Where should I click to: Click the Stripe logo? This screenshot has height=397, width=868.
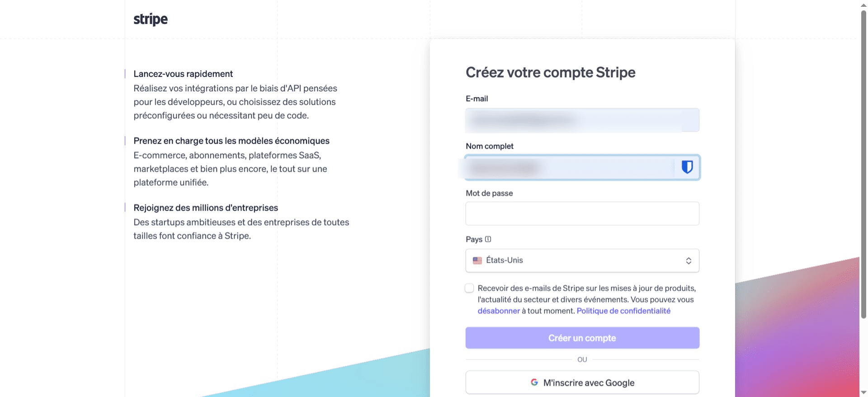(x=151, y=19)
